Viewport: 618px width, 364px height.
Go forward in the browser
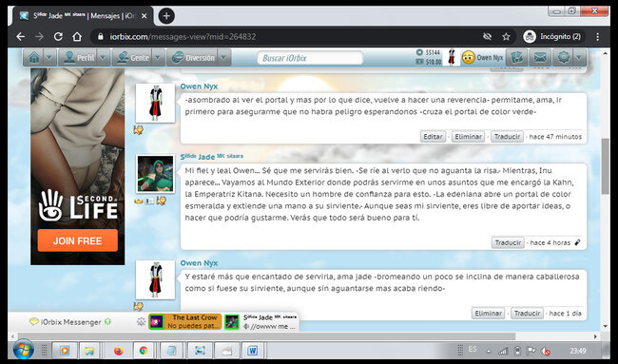(x=39, y=37)
